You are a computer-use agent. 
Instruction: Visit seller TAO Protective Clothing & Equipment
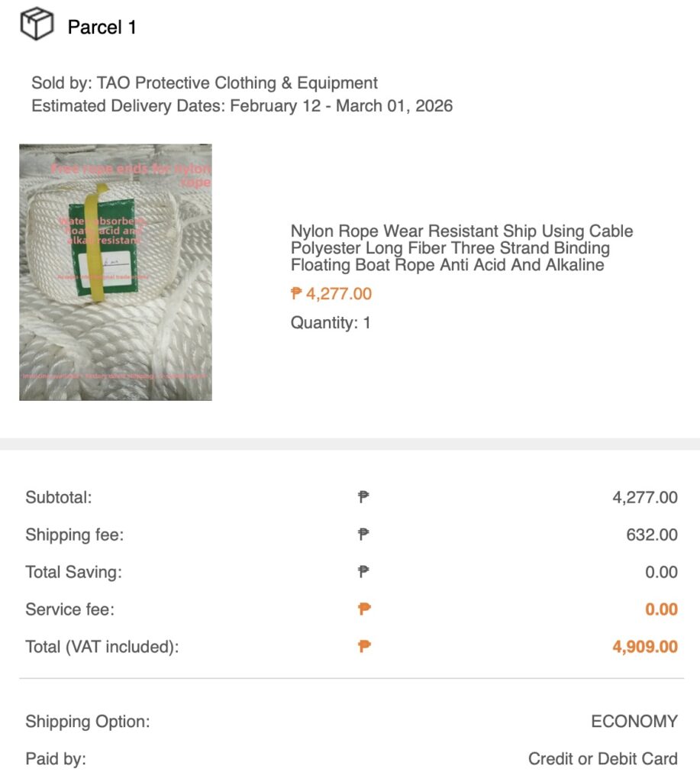tap(237, 83)
